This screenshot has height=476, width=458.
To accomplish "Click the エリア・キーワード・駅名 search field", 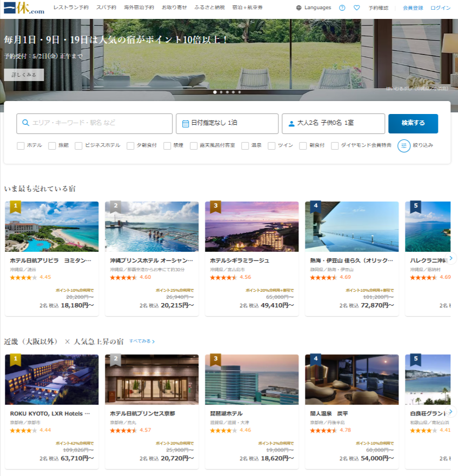I will point(94,124).
